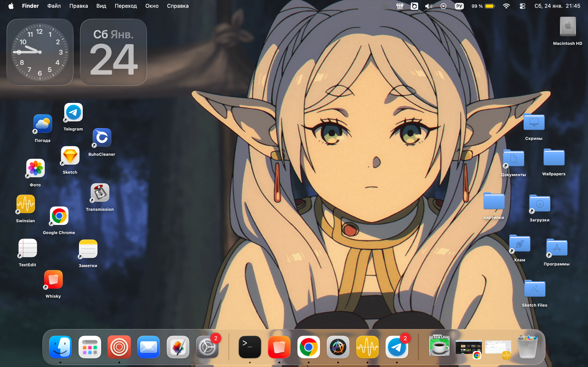The image size is (588, 367).
Task: Click the calendar widget showing 24
Action: (114, 52)
